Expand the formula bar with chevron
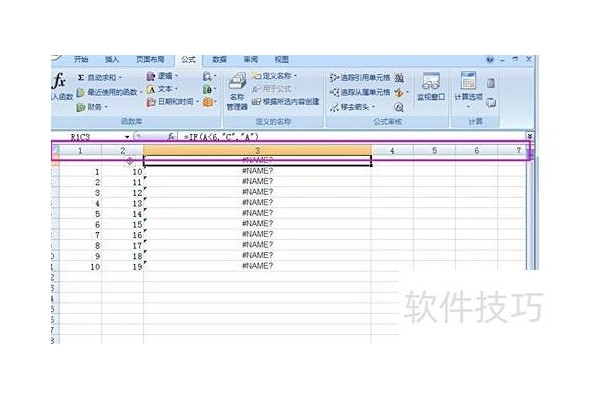The image size is (600, 400). coord(530,136)
